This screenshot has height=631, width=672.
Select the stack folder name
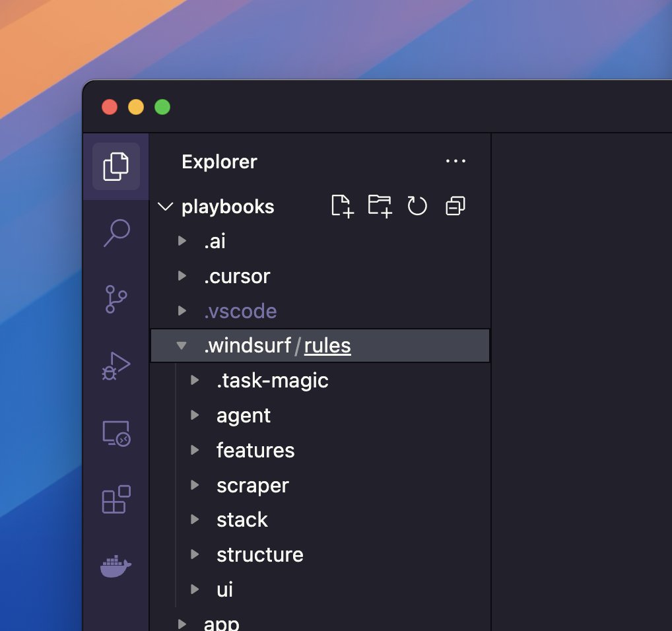[x=242, y=520]
